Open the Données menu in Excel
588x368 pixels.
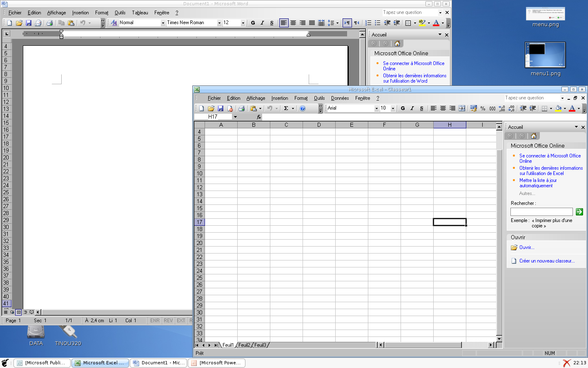tap(340, 98)
